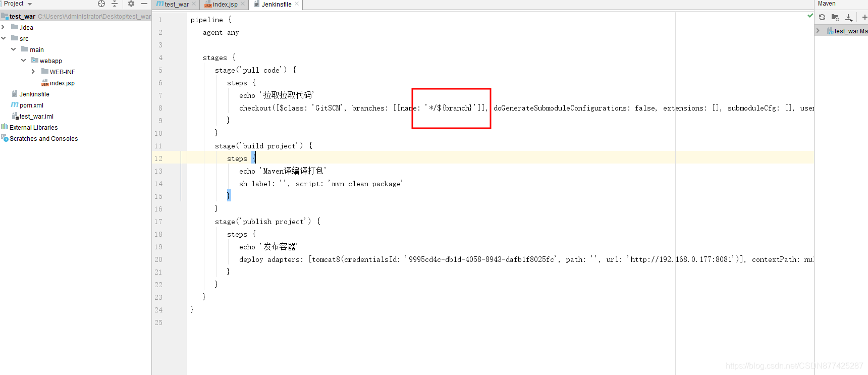Image resolution: width=868 pixels, height=375 pixels.
Task: Click the stage('build project') line
Action: click(263, 146)
